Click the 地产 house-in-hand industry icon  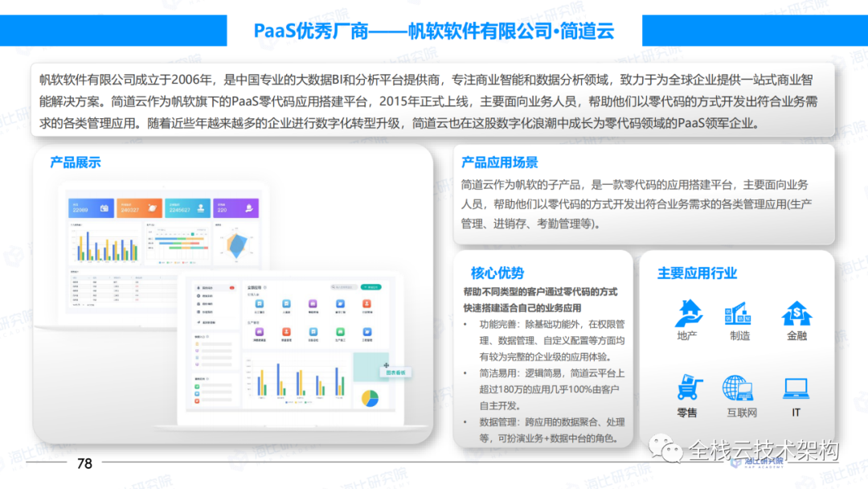(x=689, y=313)
